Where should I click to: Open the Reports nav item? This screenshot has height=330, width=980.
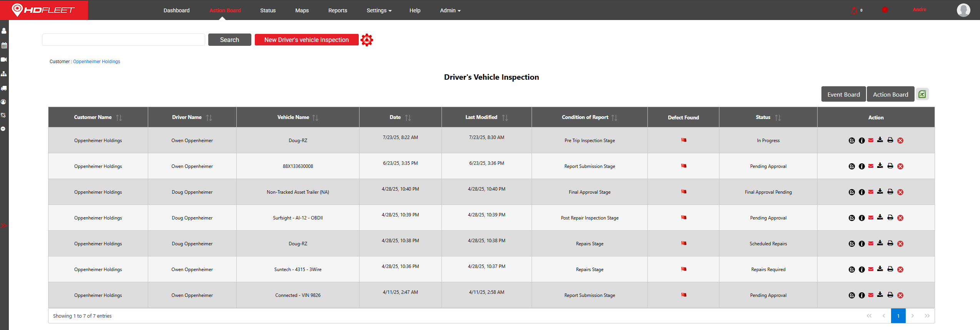pos(338,10)
